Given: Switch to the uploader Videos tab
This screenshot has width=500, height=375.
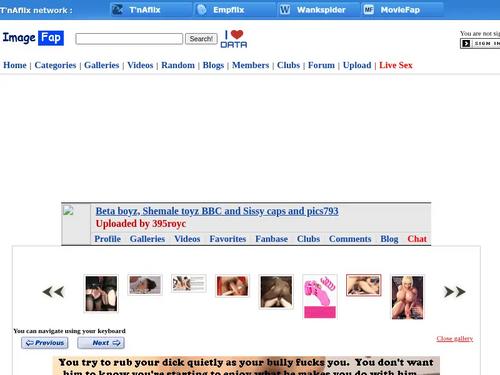Looking at the screenshot, I should (187, 239).
